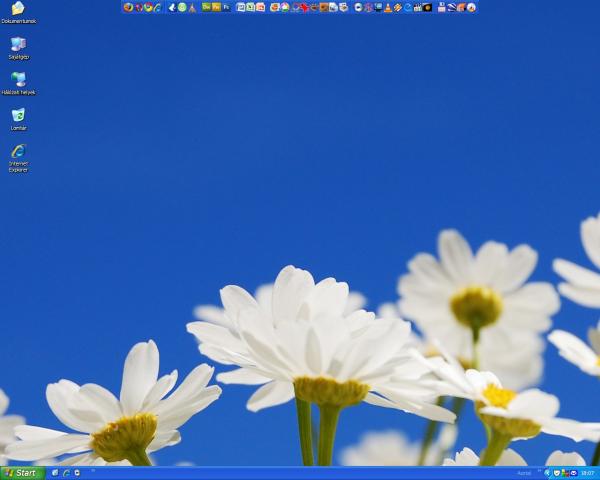Image resolution: width=600 pixels, height=480 pixels.
Task: Click the last icon in the top dock
Action: point(471,7)
